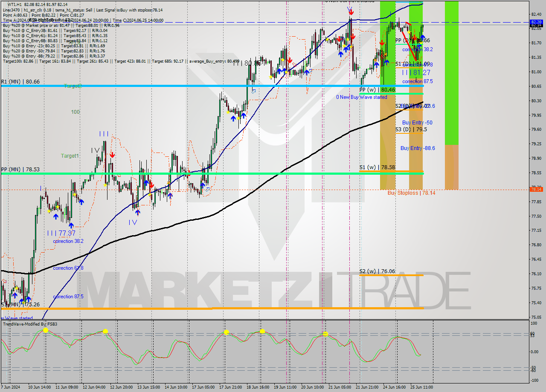
Task: Click the 'correction 61.8' label above S1 (MN)
Action: pos(68,268)
